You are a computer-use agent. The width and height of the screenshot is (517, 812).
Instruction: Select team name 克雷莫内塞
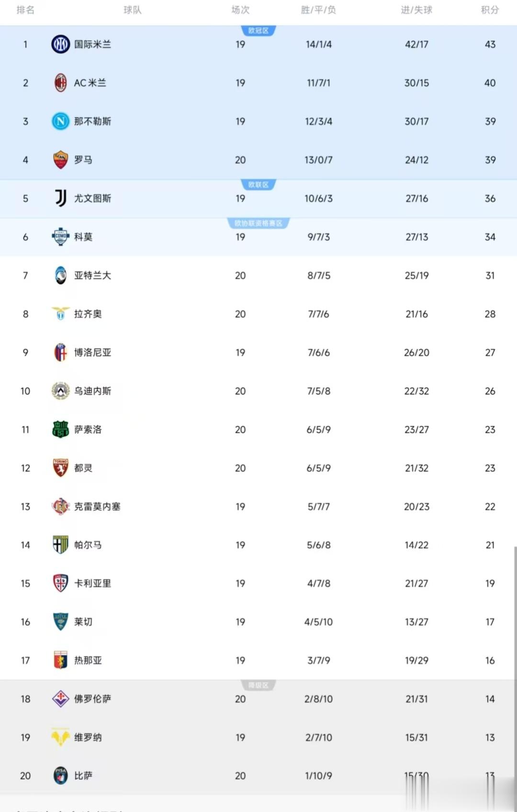pos(97,507)
